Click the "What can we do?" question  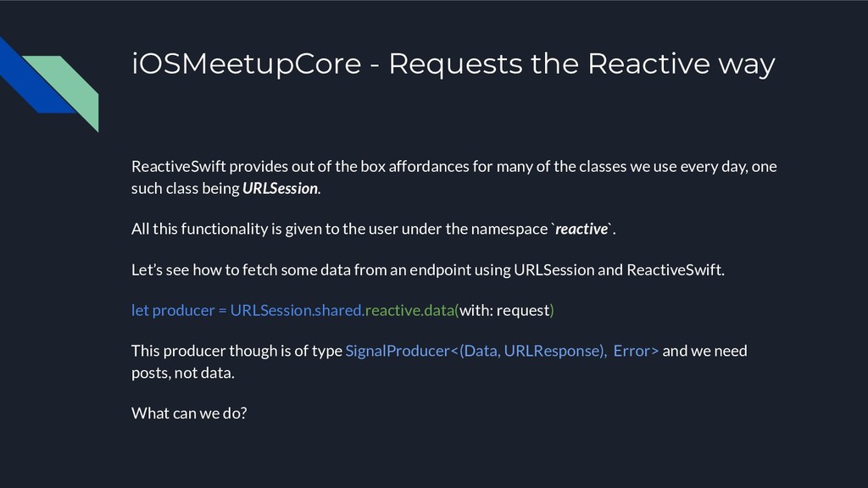click(189, 413)
